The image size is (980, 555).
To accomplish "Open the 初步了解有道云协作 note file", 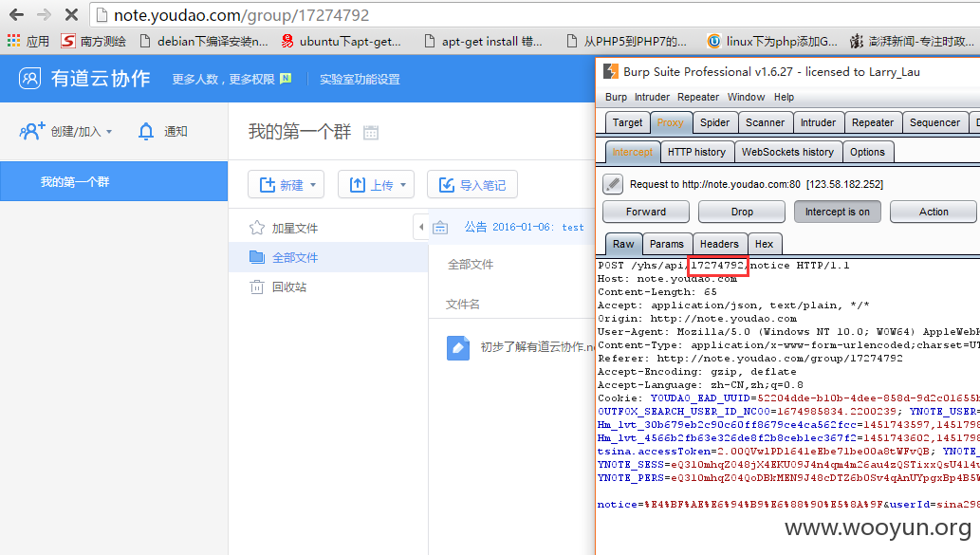I will 538,347.
